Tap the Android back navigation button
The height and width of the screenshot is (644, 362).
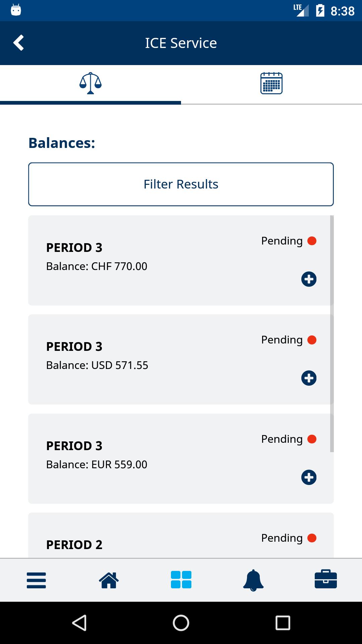point(79,623)
